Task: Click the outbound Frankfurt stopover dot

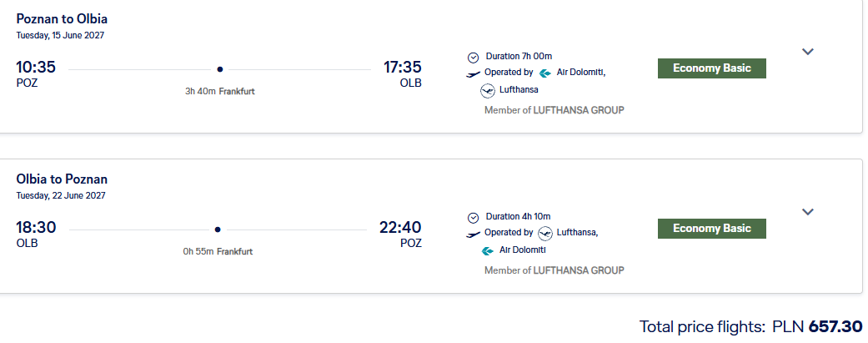Action: point(220,69)
